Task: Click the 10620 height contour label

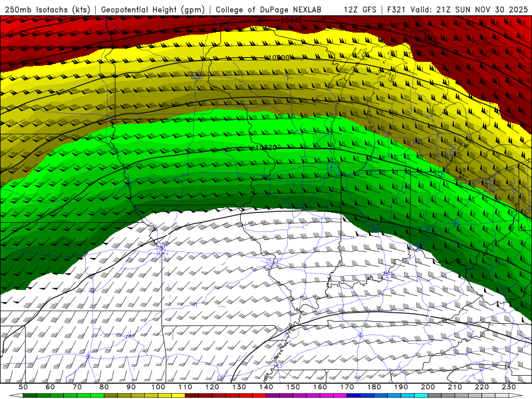Action: pos(266,148)
